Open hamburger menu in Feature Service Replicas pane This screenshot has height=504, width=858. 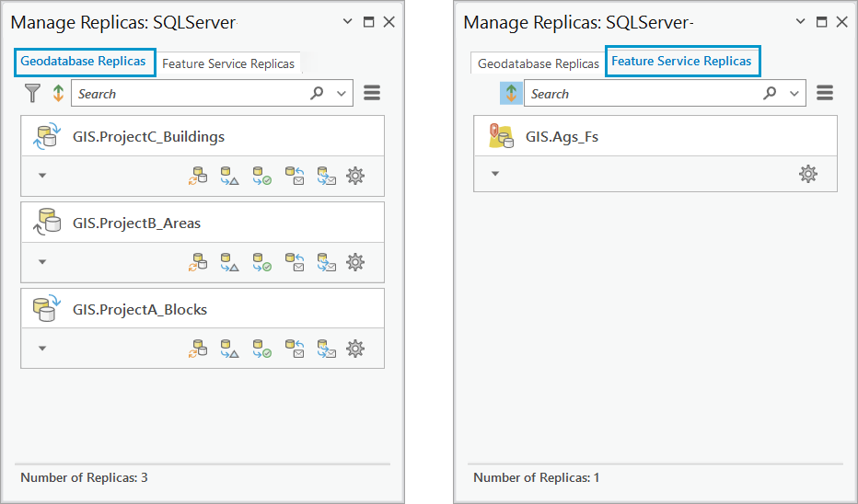[x=825, y=93]
